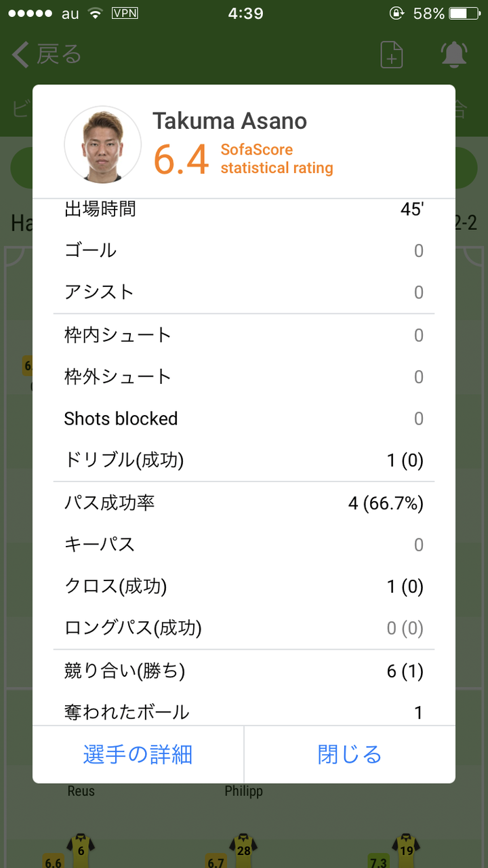488x868 pixels.
Task: Tap the 6.6 rating badge
Action: pyautogui.click(x=53, y=862)
